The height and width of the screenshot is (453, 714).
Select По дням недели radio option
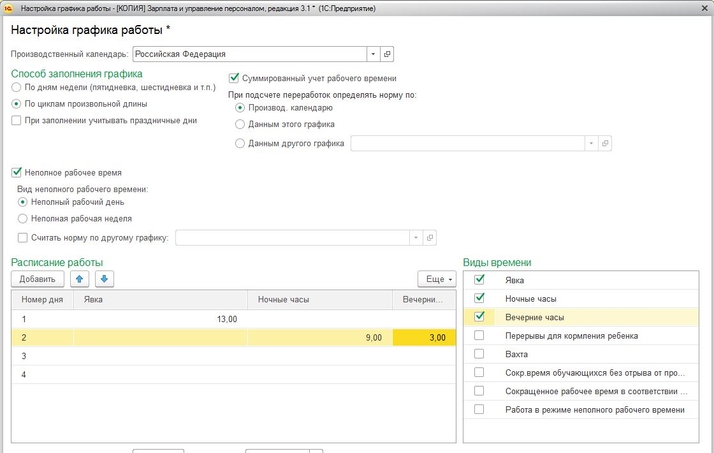click(x=16, y=88)
